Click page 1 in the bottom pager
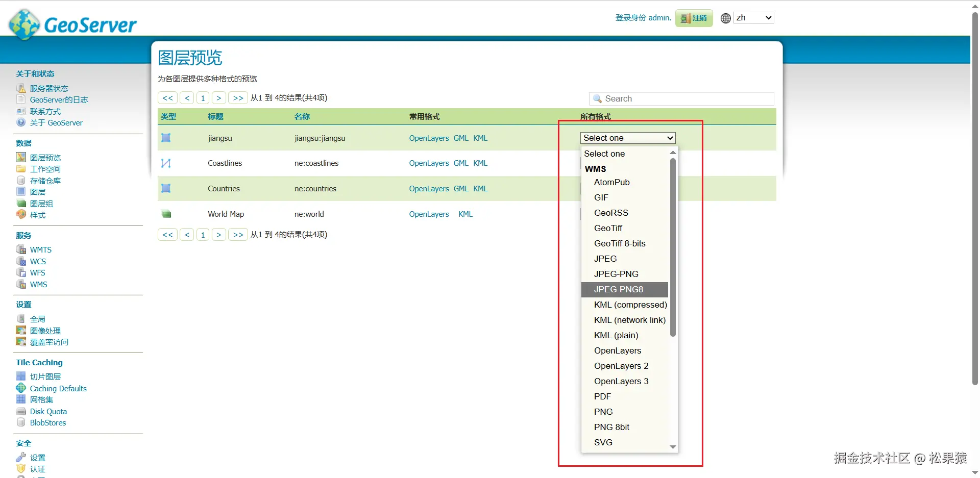This screenshot has width=980, height=478. click(203, 235)
